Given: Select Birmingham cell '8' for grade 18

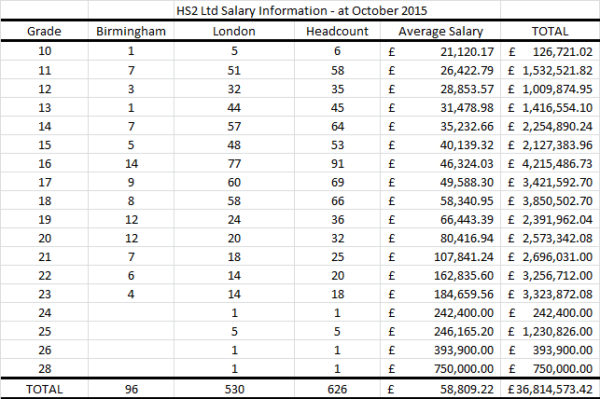Looking at the screenshot, I should click(x=131, y=201).
